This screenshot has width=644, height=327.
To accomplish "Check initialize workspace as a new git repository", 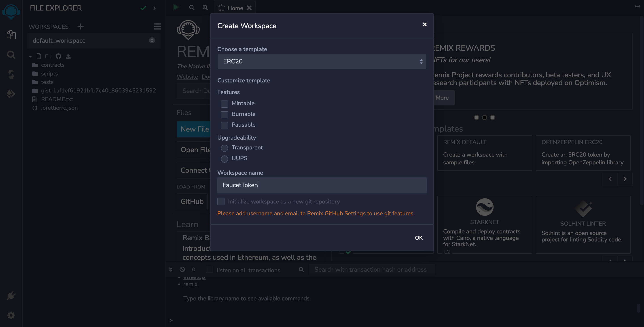I will pyautogui.click(x=221, y=201).
